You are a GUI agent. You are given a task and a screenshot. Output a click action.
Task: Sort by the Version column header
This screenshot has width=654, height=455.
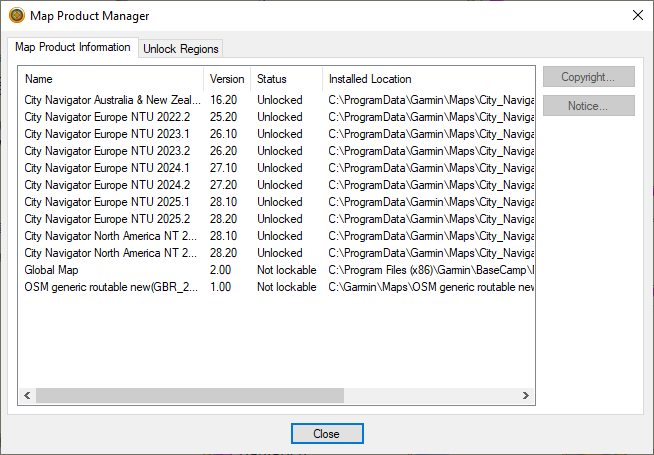(227, 79)
